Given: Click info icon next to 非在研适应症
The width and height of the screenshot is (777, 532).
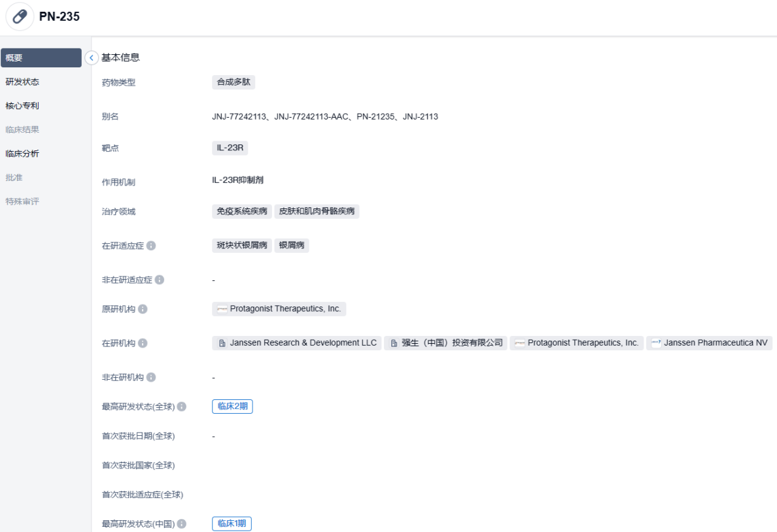Looking at the screenshot, I should tap(160, 280).
